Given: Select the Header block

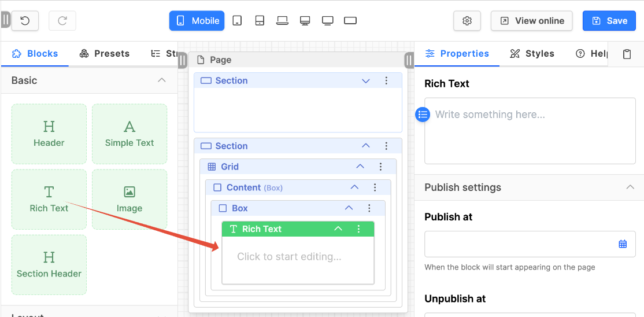Looking at the screenshot, I should 49,134.
